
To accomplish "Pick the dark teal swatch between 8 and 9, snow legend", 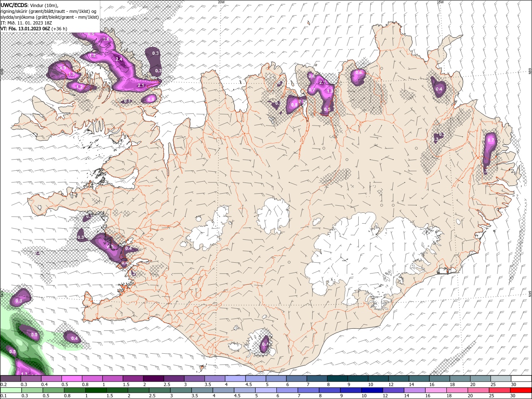I will click(x=337, y=379).
